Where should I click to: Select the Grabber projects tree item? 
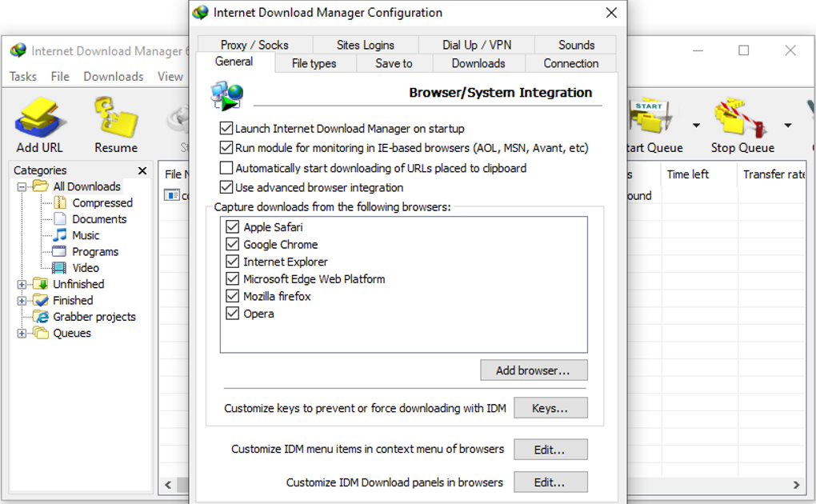pos(94,317)
